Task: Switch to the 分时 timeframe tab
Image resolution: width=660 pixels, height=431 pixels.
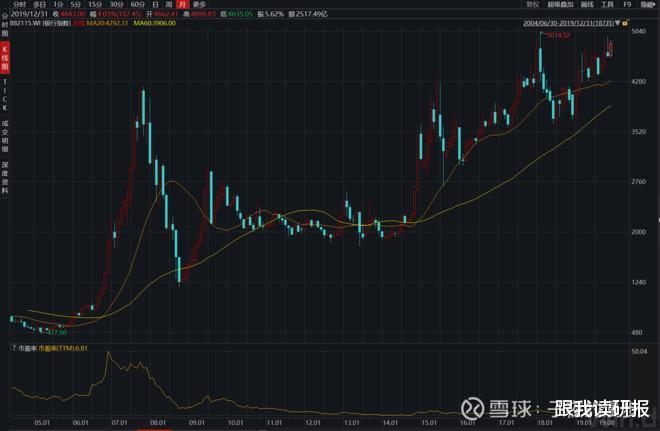Action: click(x=19, y=5)
